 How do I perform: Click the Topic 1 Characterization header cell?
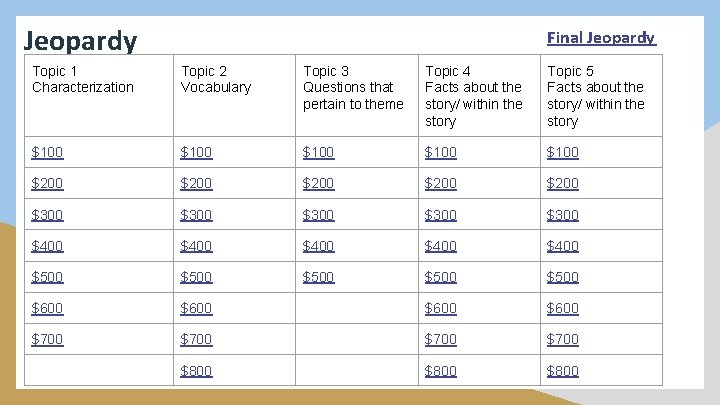tap(99, 96)
